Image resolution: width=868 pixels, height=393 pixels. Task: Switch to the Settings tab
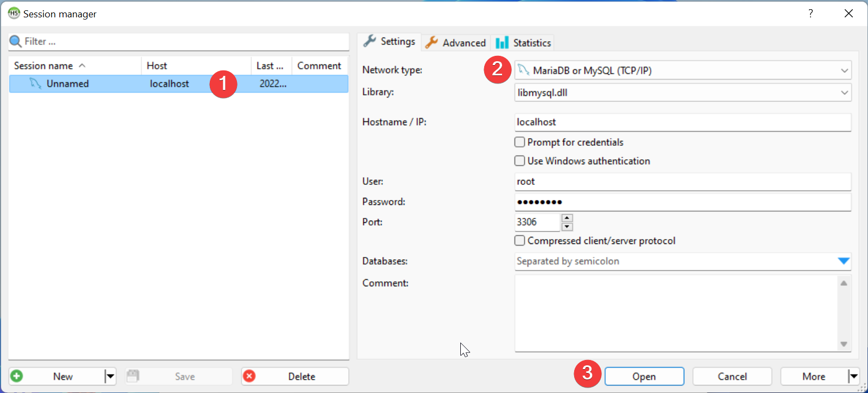pyautogui.click(x=390, y=41)
